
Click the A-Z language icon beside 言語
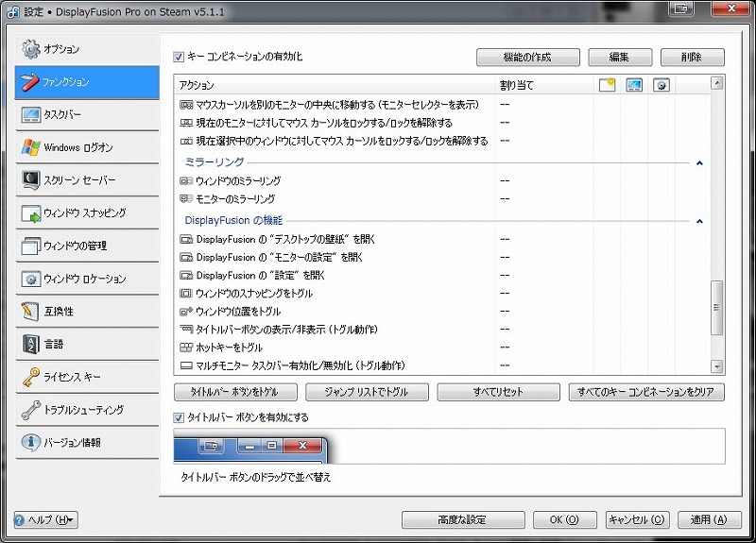(31, 344)
